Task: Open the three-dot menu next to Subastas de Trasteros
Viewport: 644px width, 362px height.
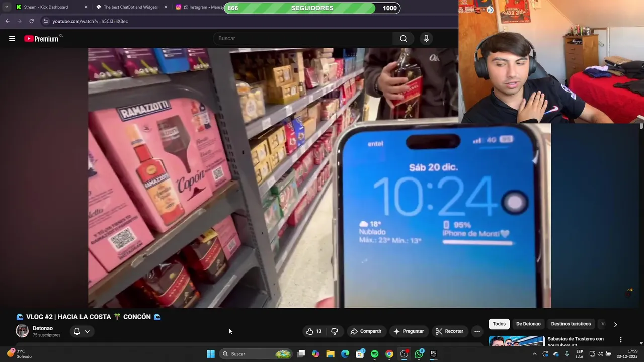Action: (x=620, y=340)
